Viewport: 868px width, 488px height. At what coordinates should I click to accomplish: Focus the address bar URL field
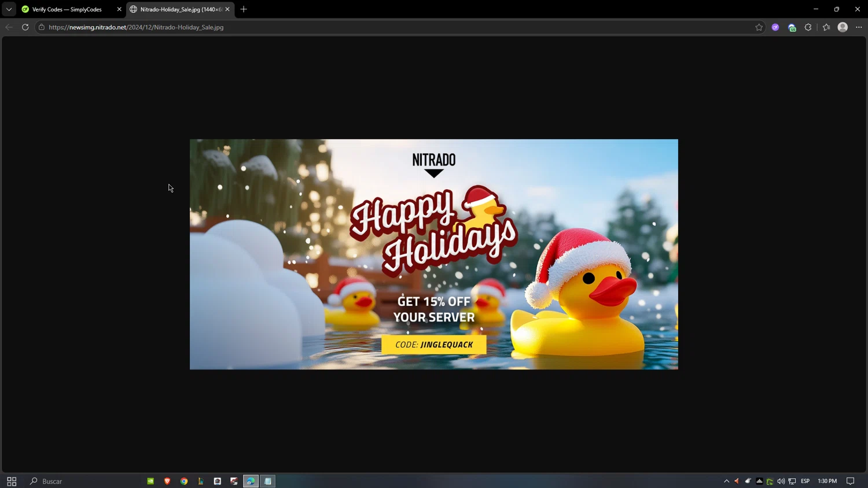click(399, 27)
